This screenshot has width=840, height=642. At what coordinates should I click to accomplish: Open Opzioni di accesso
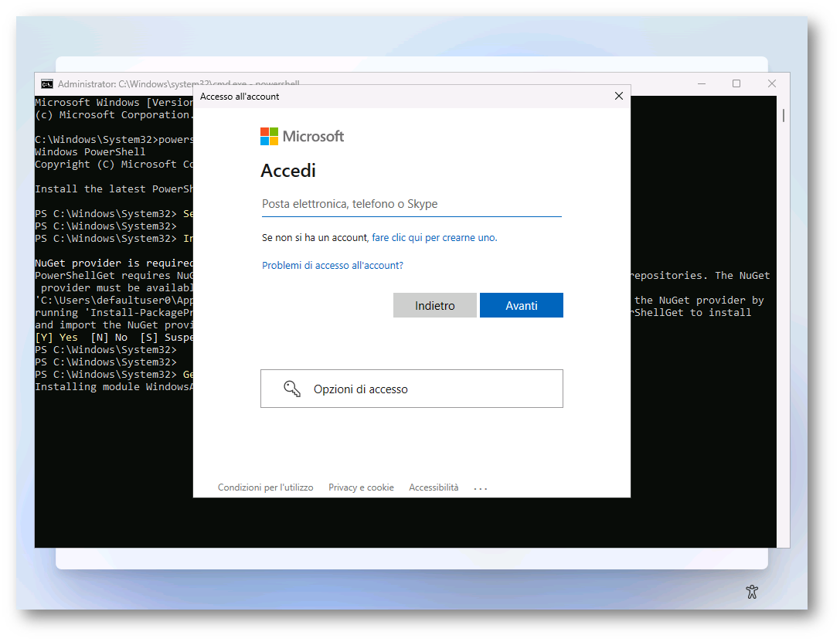411,389
